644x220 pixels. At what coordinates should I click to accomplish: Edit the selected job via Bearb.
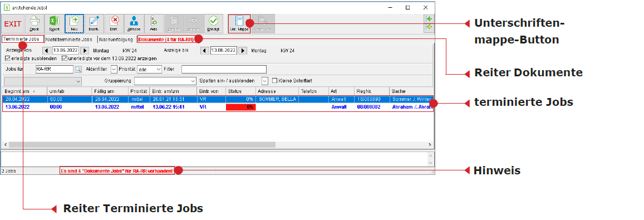pyautogui.click(x=94, y=24)
